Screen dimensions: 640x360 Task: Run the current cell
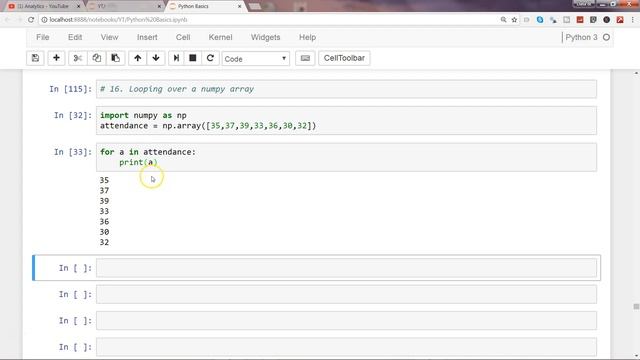pos(176,58)
